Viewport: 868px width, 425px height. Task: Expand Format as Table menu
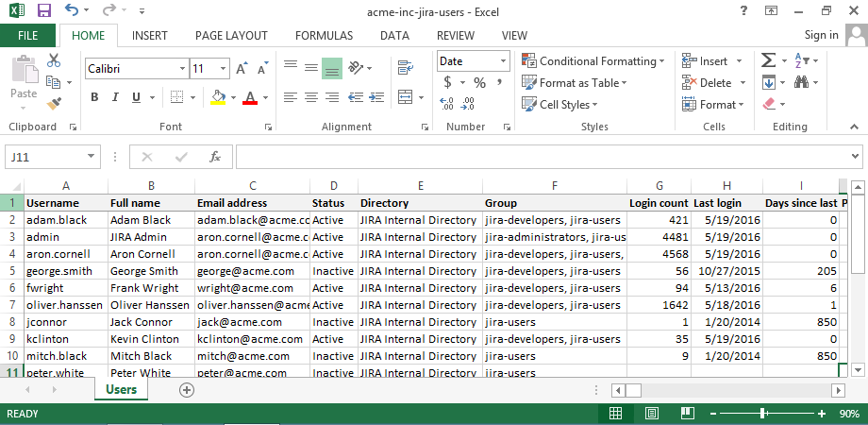pos(575,82)
